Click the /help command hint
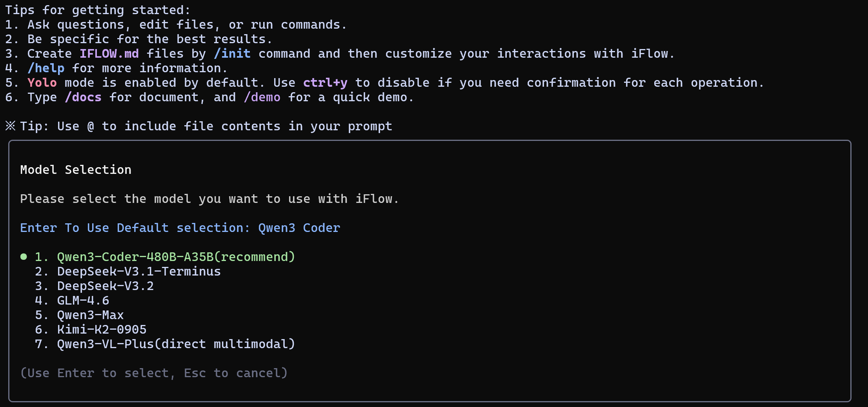This screenshot has width=868, height=407. [46, 68]
